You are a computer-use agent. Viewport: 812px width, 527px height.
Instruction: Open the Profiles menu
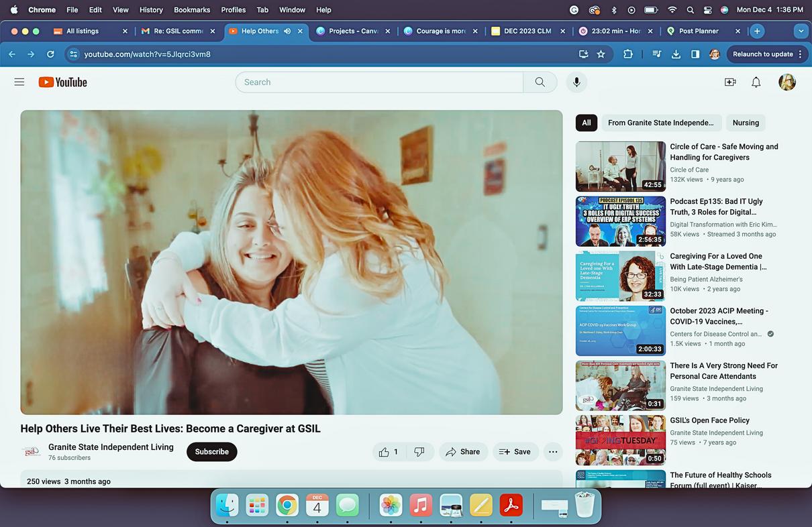(233, 10)
